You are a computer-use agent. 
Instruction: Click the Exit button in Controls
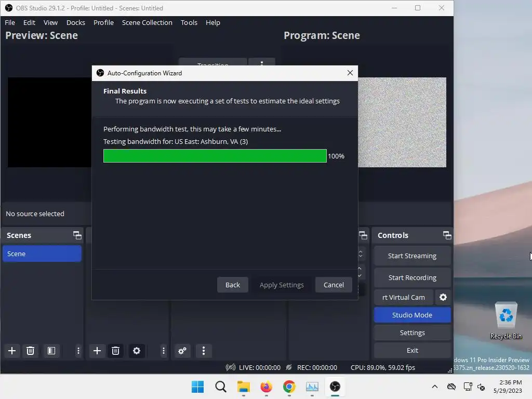coord(412,350)
